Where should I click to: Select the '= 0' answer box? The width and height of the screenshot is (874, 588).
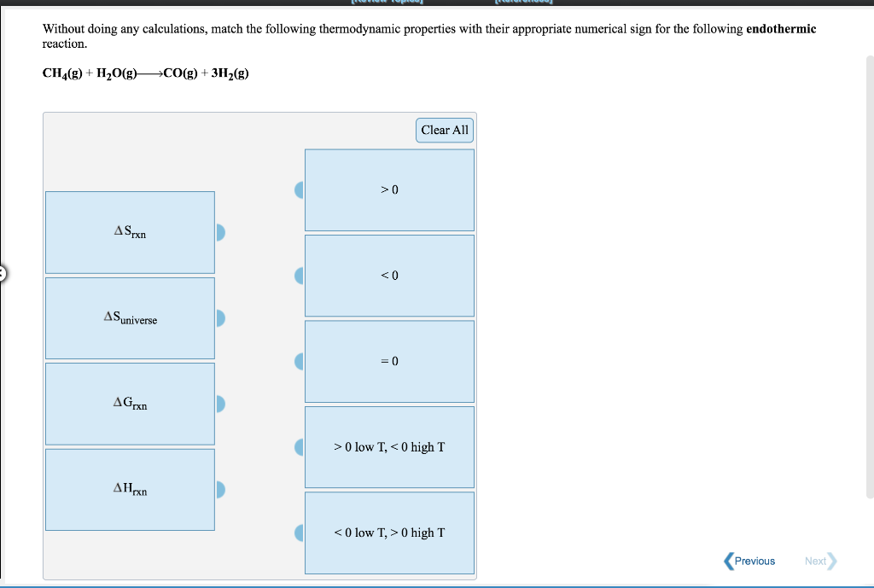click(389, 361)
